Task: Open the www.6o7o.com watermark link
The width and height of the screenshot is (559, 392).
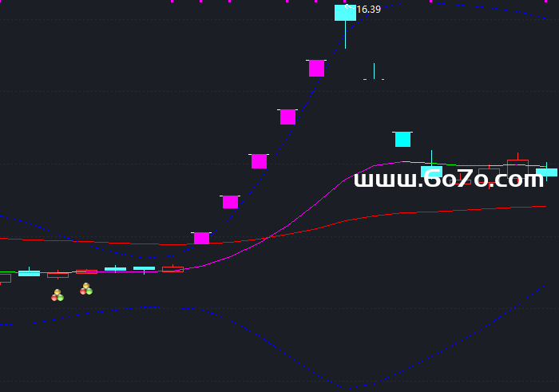Action: [449, 180]
